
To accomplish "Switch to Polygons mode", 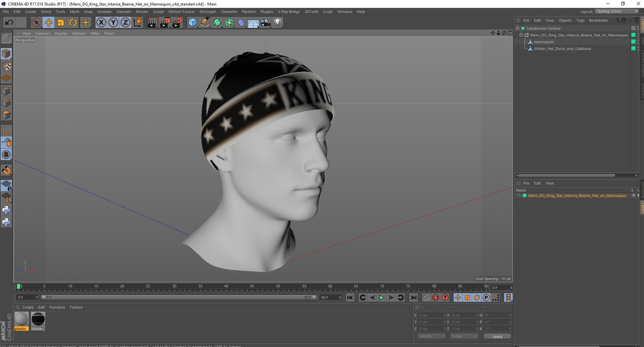I will [x=6, y=115].
